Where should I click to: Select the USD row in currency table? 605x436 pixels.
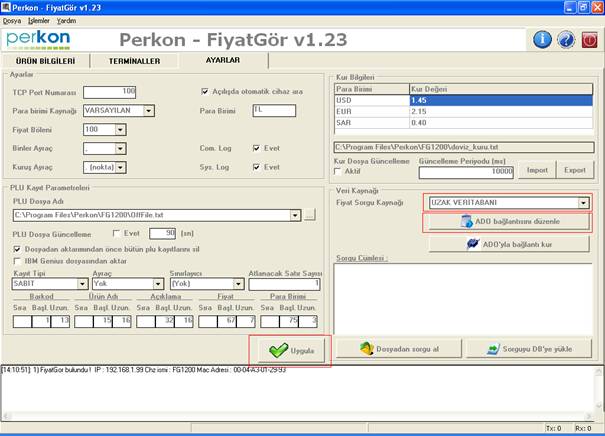(x=463, y=100)
